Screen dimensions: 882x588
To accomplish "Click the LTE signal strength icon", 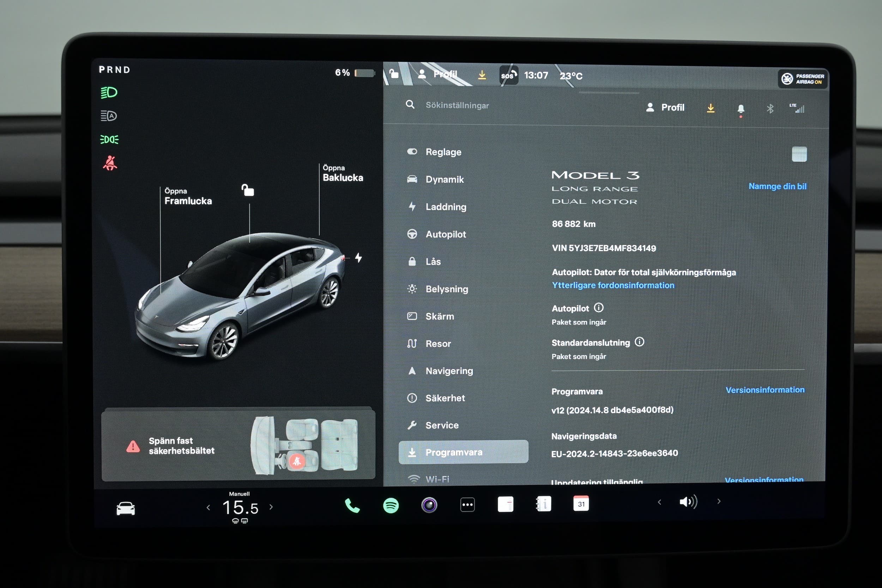I will point(797,108).
